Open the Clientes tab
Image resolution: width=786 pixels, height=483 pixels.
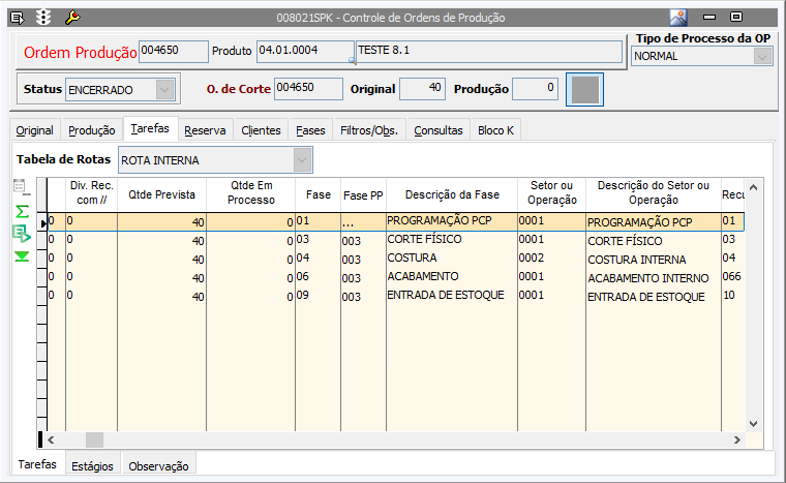(x=261, y=131)
